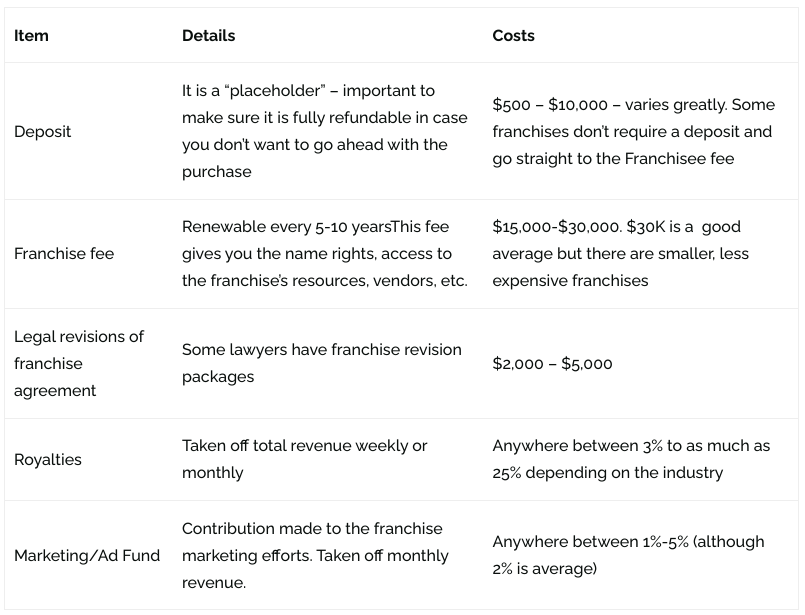Click the Royalties row label
Screen dimensions: 805x615
click(48, 459)
